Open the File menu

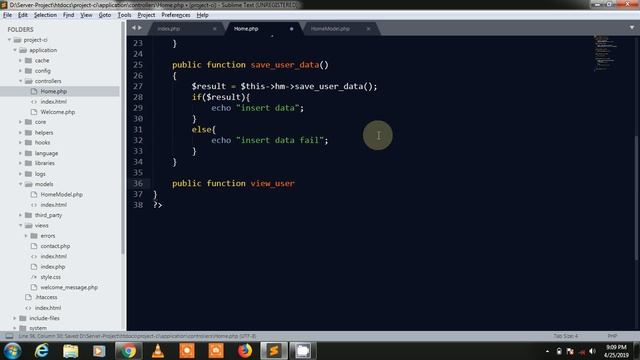pyautogui.click(x=7, y=15)
